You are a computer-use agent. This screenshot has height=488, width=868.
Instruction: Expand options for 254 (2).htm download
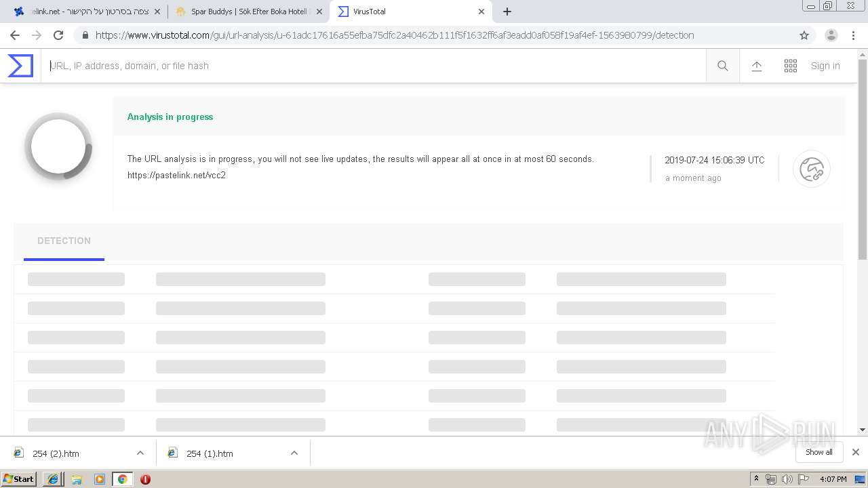[x=140, y=453]
